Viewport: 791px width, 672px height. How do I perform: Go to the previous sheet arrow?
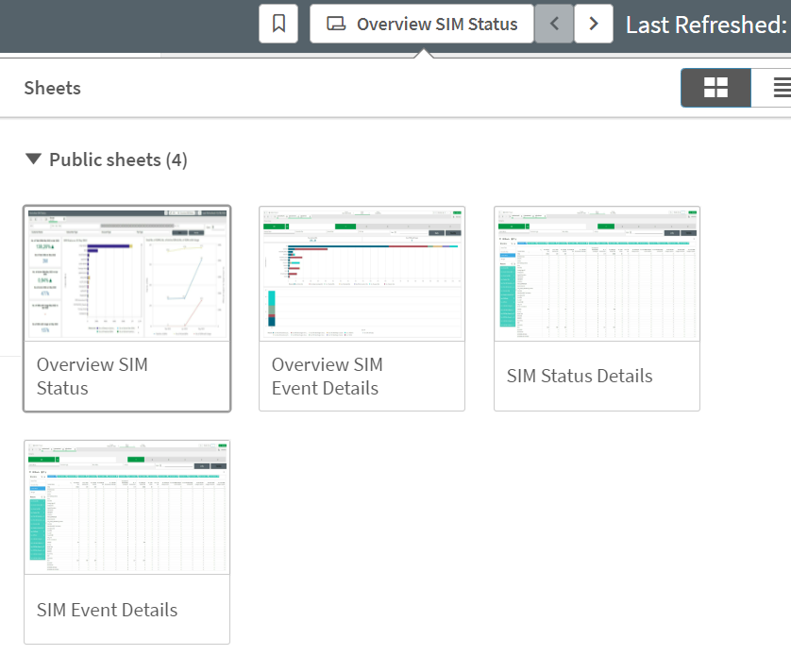point(554,24)
